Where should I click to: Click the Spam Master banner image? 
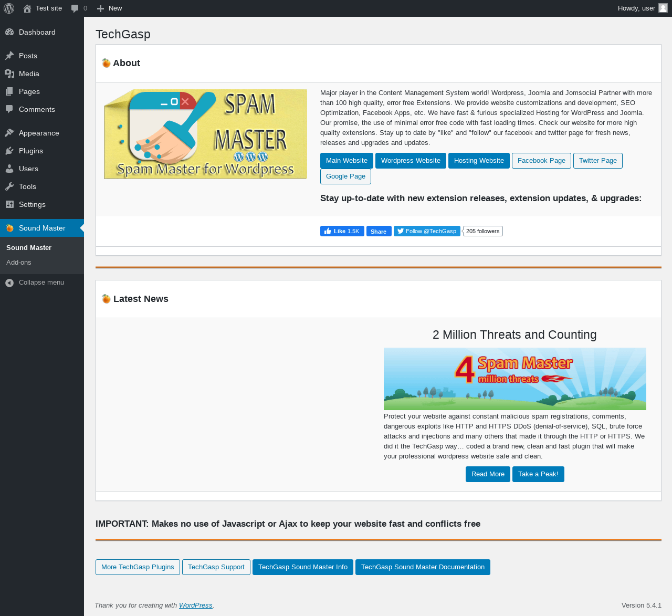(x=205, y=134)
